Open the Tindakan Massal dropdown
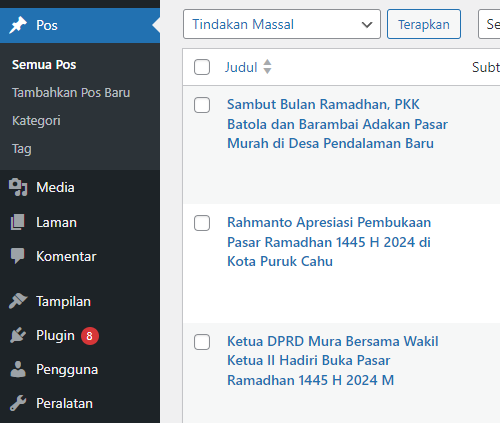The height and width of the screenshot is (423, 500). pyautogui.click(x=282, y=24)
